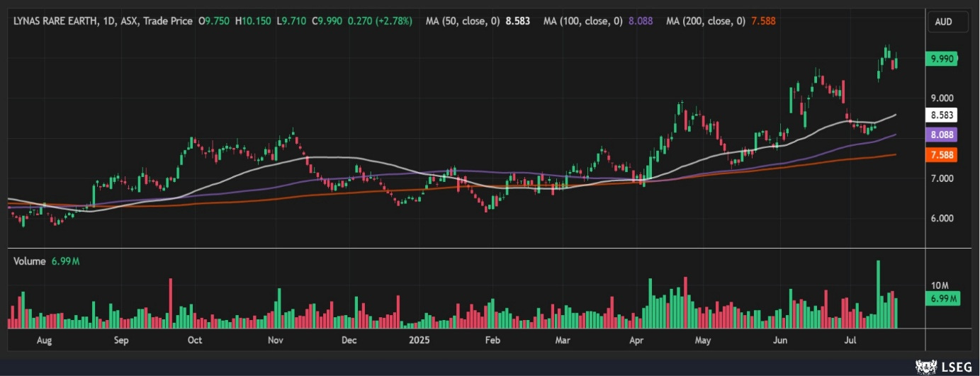The height and width of the screenshot is (376, 980).
Task: Click the Apr label on time axis
Action: click(x=636, y=341)
